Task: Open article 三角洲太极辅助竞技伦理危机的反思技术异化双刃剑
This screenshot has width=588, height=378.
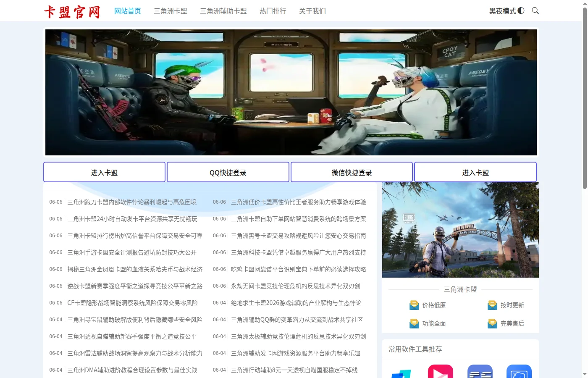Action: [x=299, y=336]
